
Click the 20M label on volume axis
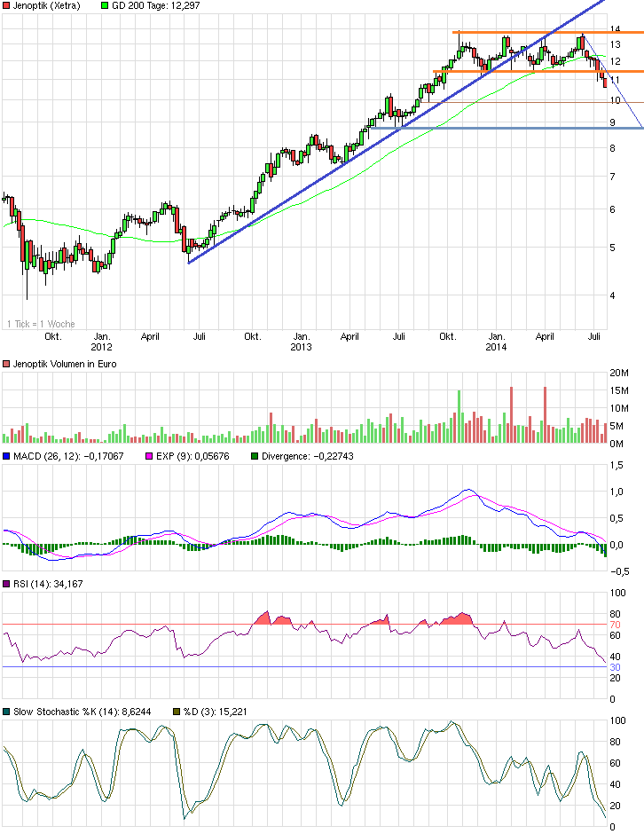617,374
